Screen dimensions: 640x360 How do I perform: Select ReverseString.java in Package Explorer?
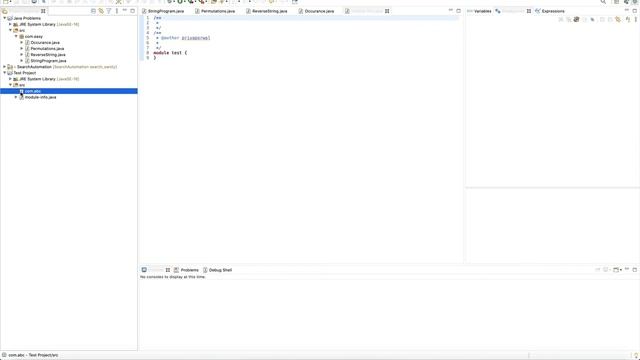point(48,55)
